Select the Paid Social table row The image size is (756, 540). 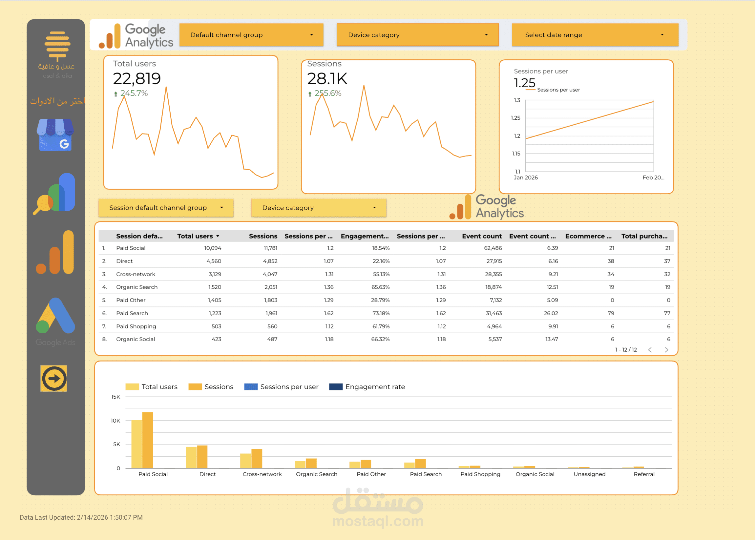tap(131, 248)
